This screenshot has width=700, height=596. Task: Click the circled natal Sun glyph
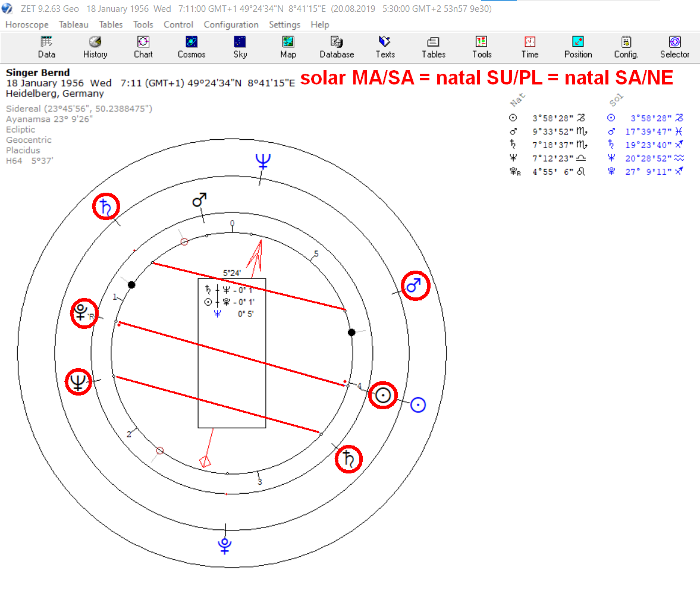[382, 395]
